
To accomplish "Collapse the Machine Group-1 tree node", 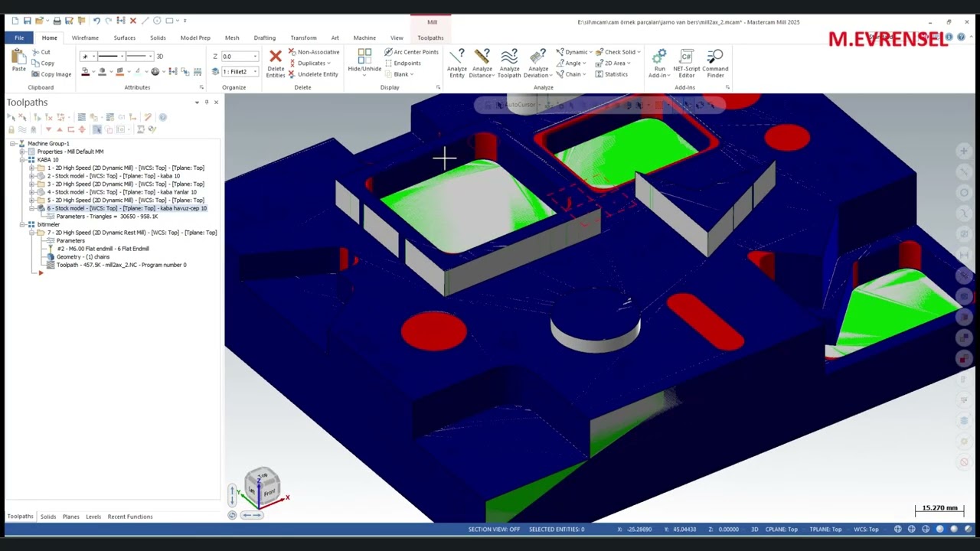I will (13, 143).
